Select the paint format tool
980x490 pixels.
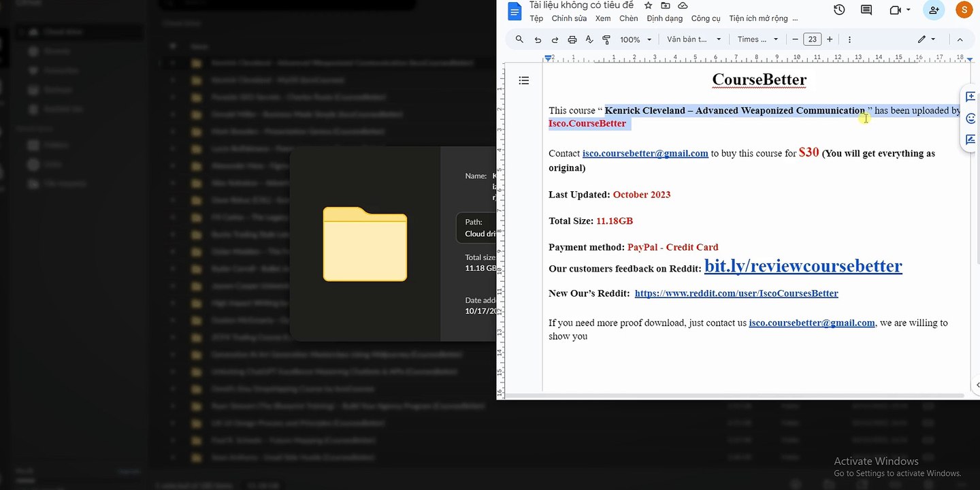[x=606, y=39]
